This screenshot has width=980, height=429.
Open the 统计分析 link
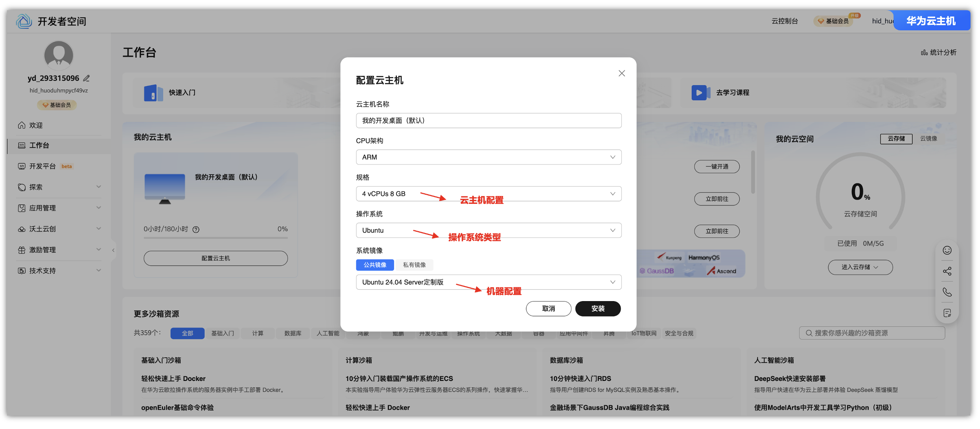pos(939,52)
